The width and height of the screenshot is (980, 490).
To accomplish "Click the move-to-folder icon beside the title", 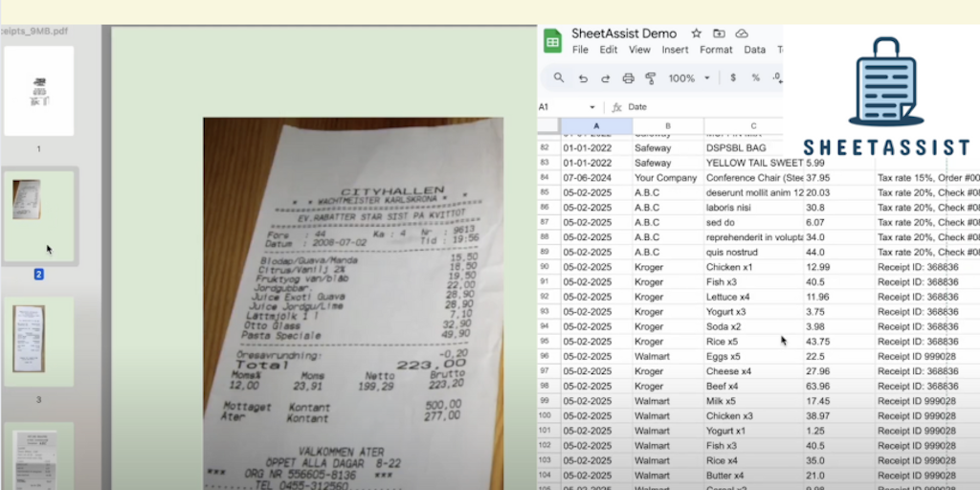I will click(720, 33).
